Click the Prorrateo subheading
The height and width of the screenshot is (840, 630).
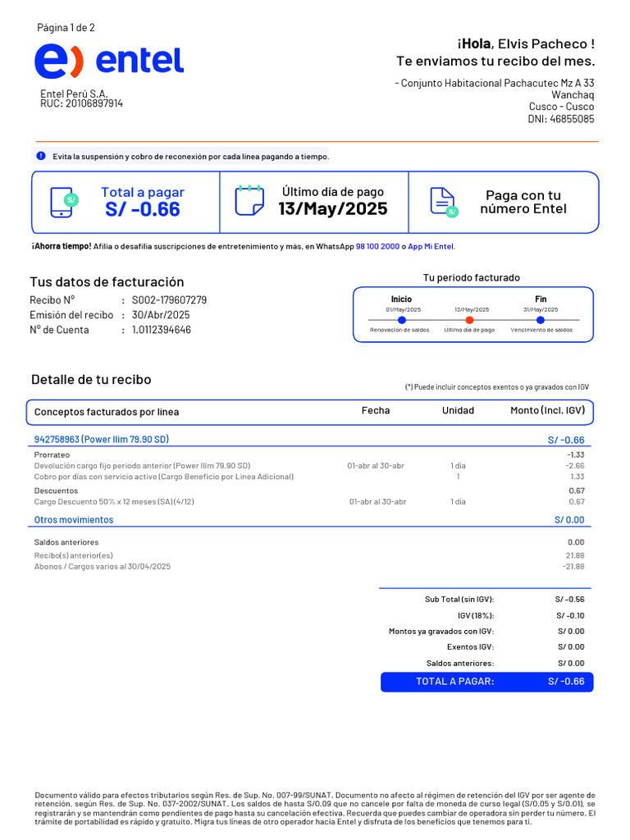tap(52, 454)
